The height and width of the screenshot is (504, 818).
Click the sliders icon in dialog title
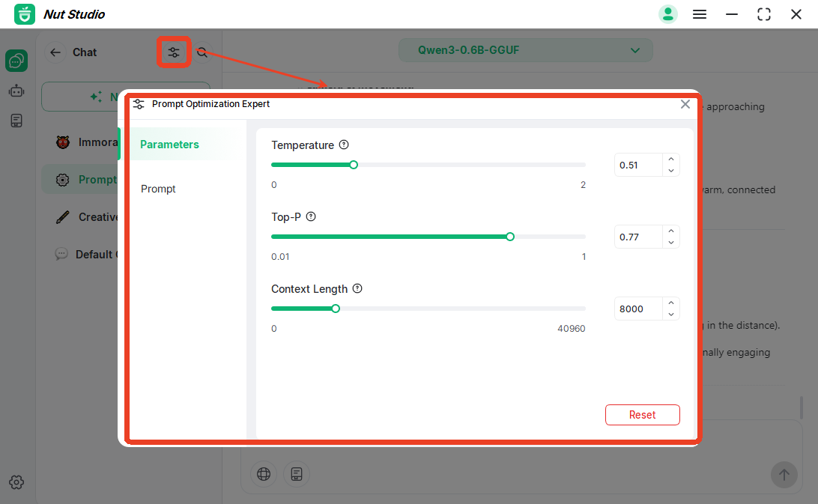pyautogui.click(x=139, y=104)
